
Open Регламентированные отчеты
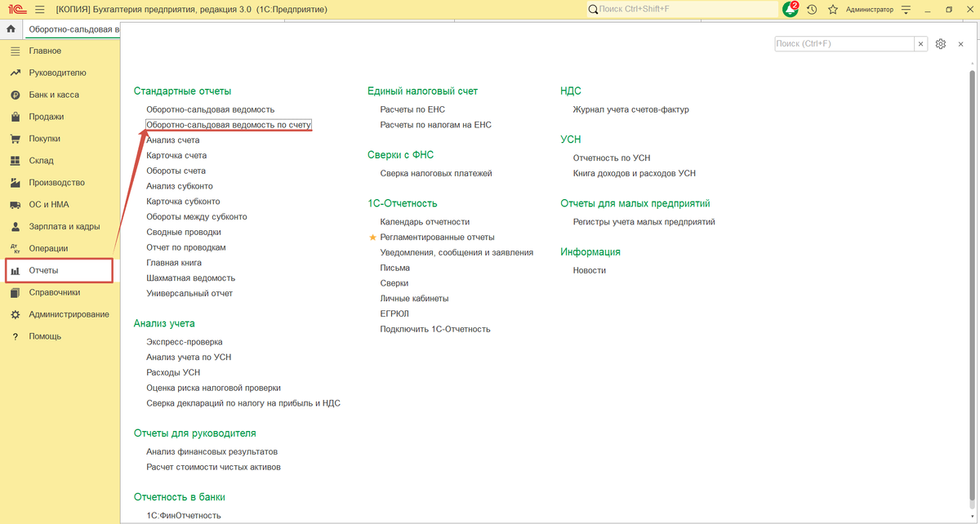[438, 237]
